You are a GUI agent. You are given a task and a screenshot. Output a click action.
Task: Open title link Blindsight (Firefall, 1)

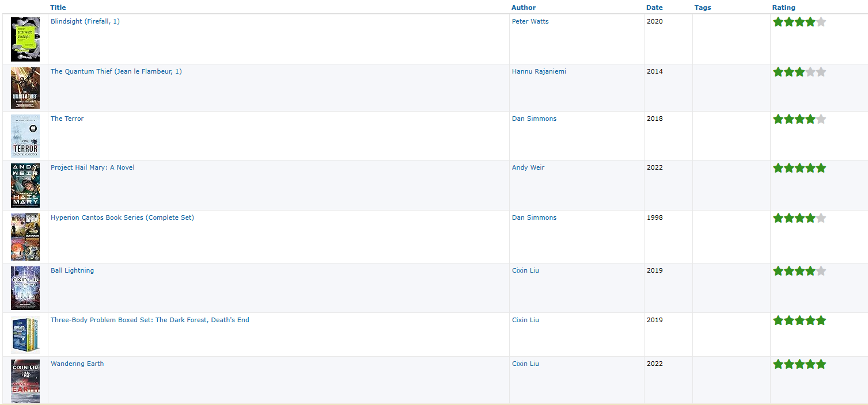point(85,21)
